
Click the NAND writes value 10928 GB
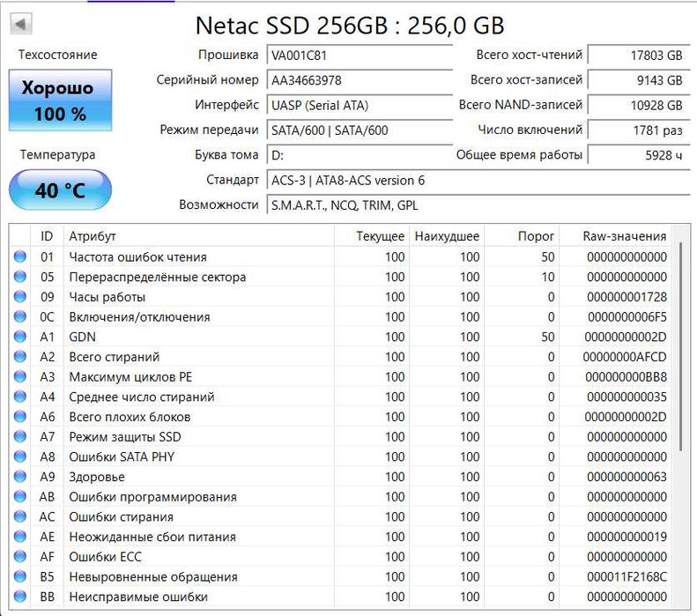[x=639, y=105]
